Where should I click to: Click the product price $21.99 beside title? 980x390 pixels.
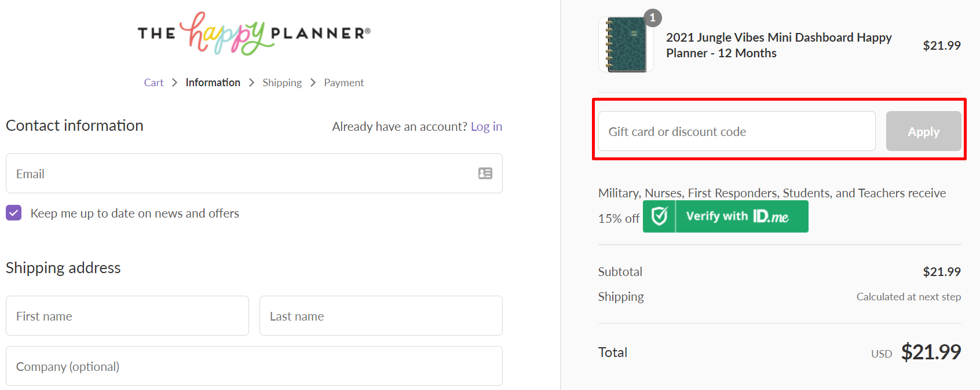(x=942, y=45)
